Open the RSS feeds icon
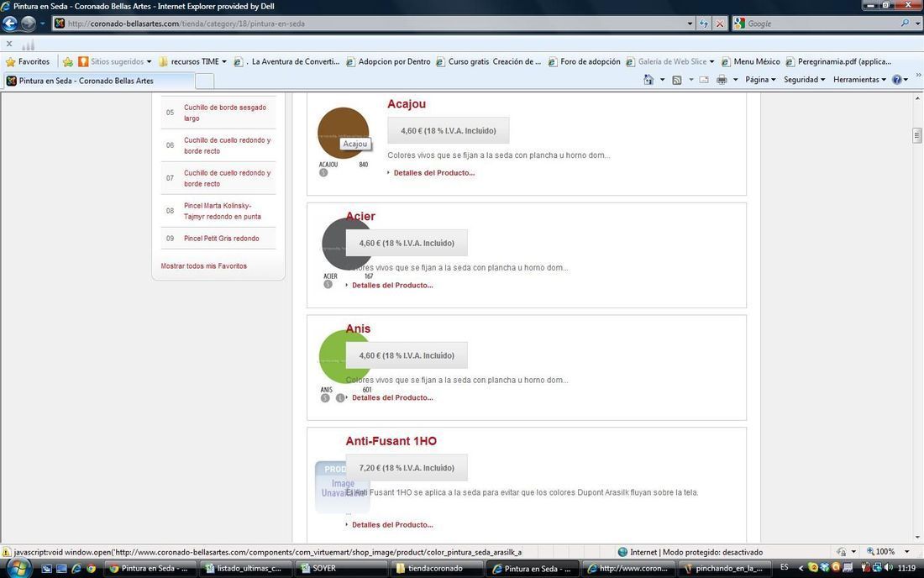This screenshot has height=578, width=924. pyautogui.click(x=677, y=80)
